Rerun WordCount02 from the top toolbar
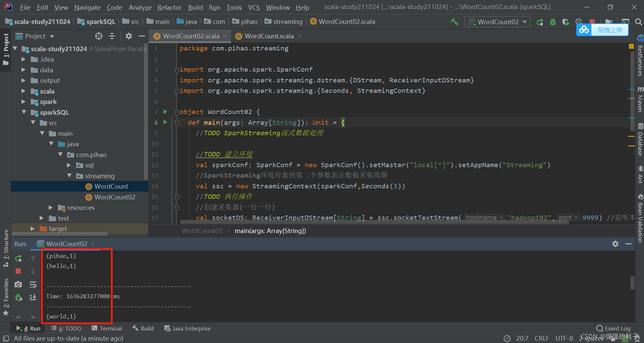The height and width of the screenshot is (343, 644). [x=540, y=22]
